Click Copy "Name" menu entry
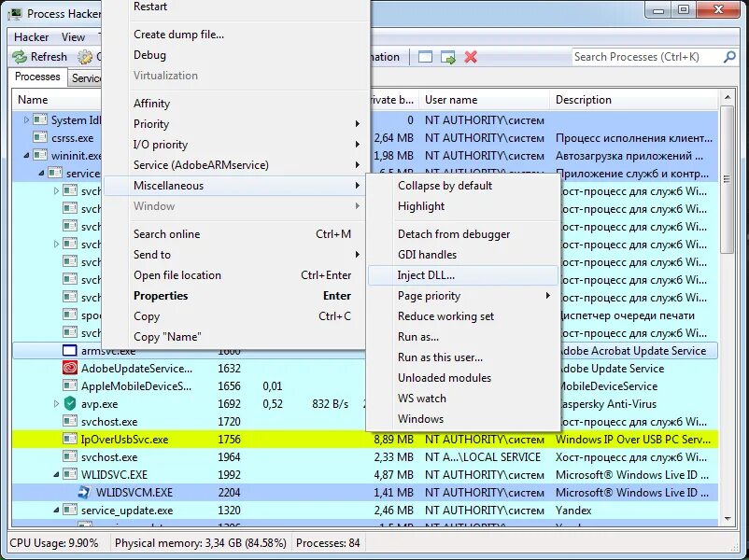This screenshot has width=749, height=560. [236, 337]
